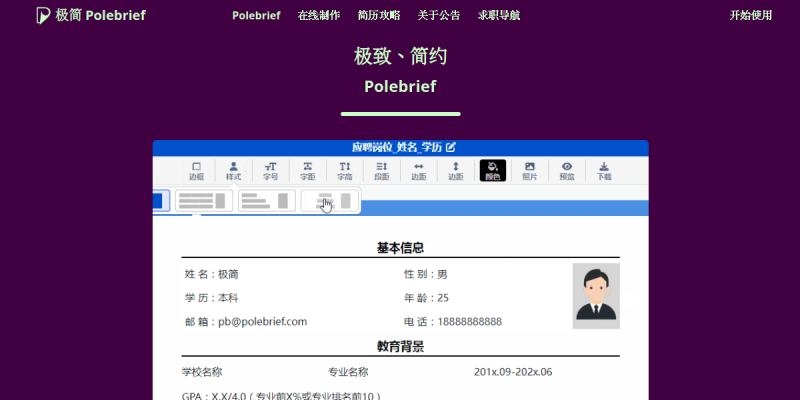
Task: Open the 样式 style tool
Action: pos(233,171)
